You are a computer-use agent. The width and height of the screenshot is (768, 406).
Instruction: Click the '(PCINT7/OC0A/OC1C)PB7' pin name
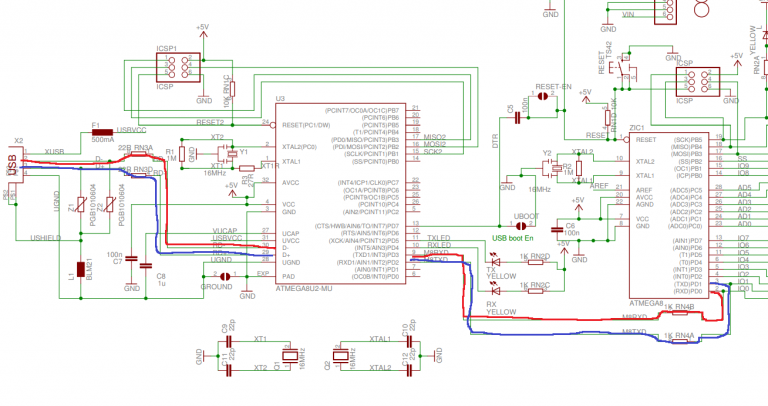coord(362,111)
